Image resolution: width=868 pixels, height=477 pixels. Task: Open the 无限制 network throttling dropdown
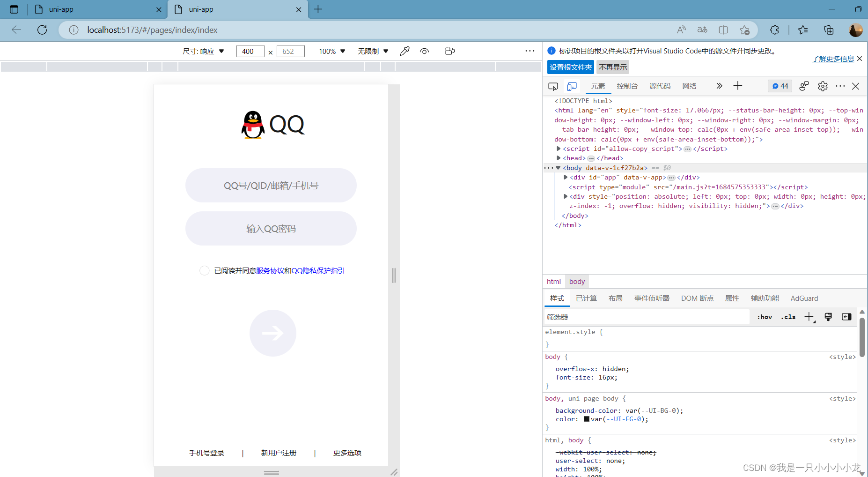373,51
